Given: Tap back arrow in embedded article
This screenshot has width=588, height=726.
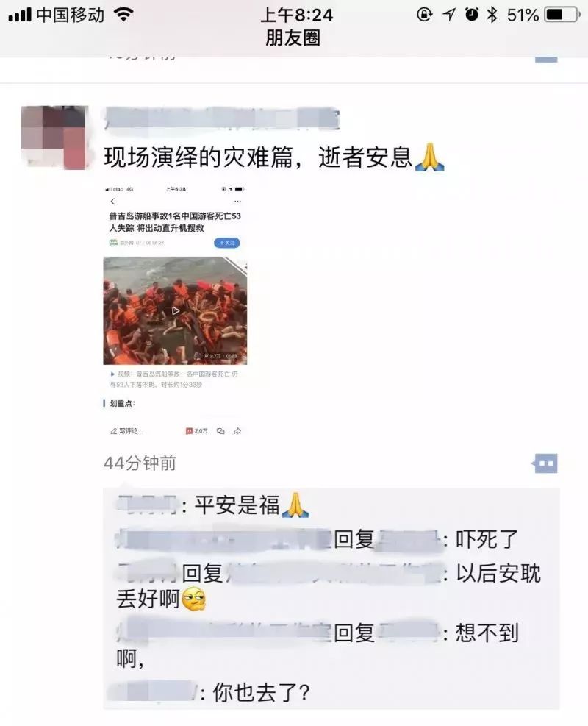Looking at the screenshot, I should tap(112, 202).
